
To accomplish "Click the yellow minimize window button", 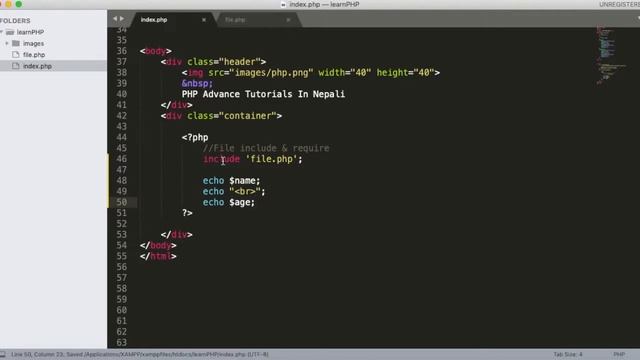I will (9, 4).
